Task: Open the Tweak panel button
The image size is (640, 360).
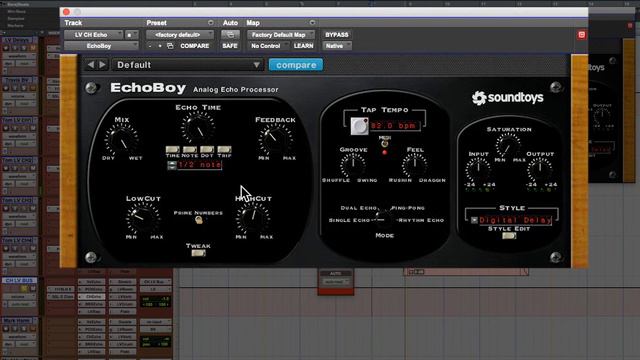Action: click(x=198, y=253)
